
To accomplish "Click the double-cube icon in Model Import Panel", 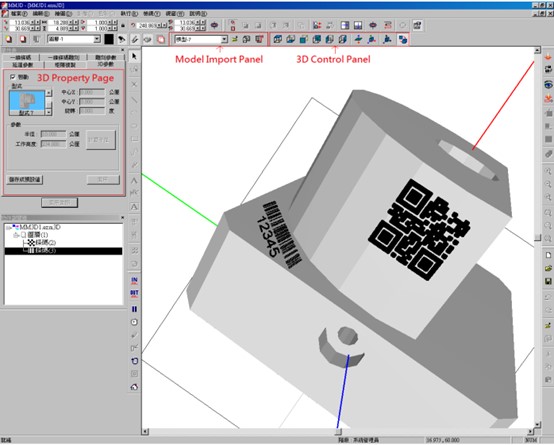I will point(247,39).
